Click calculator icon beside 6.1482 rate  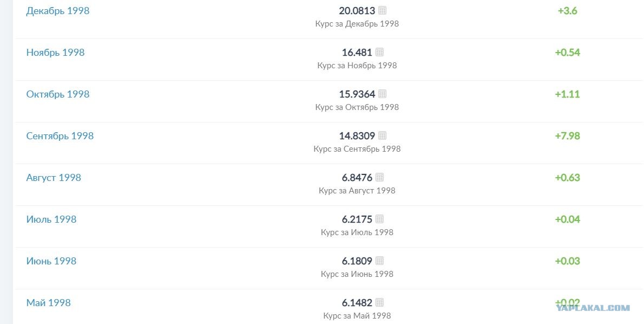click(x=379, y=303)
